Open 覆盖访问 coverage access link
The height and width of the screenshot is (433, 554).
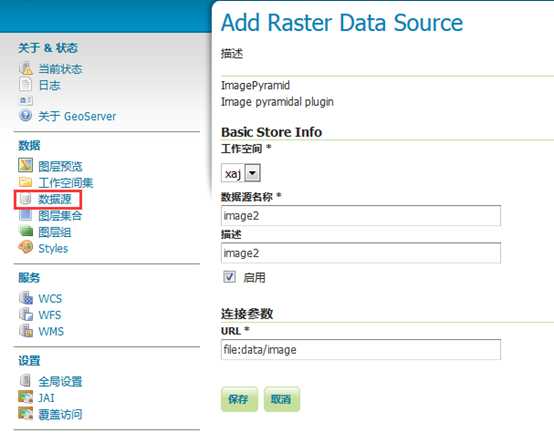tap(60, 414)
